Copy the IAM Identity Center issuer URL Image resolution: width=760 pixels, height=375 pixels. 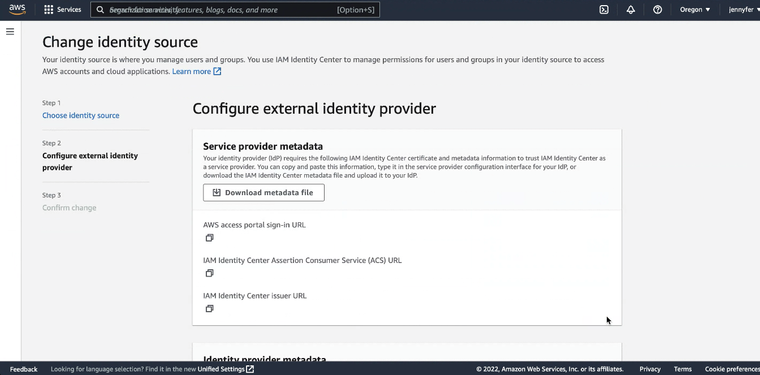(209, 309)
